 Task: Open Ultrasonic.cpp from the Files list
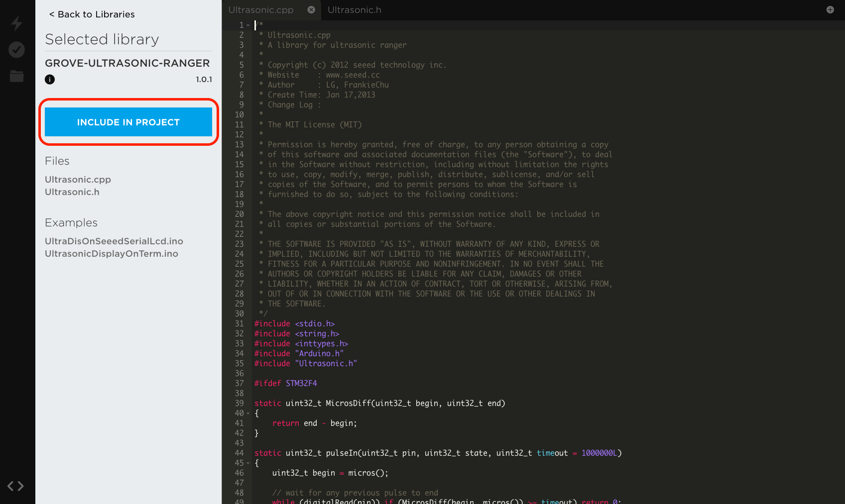point(78,180)
